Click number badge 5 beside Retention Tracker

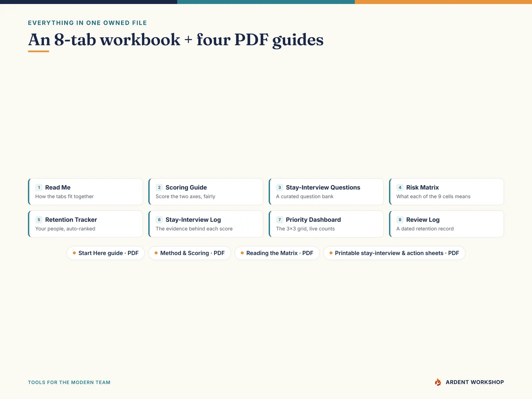click(x=39, y=220)
